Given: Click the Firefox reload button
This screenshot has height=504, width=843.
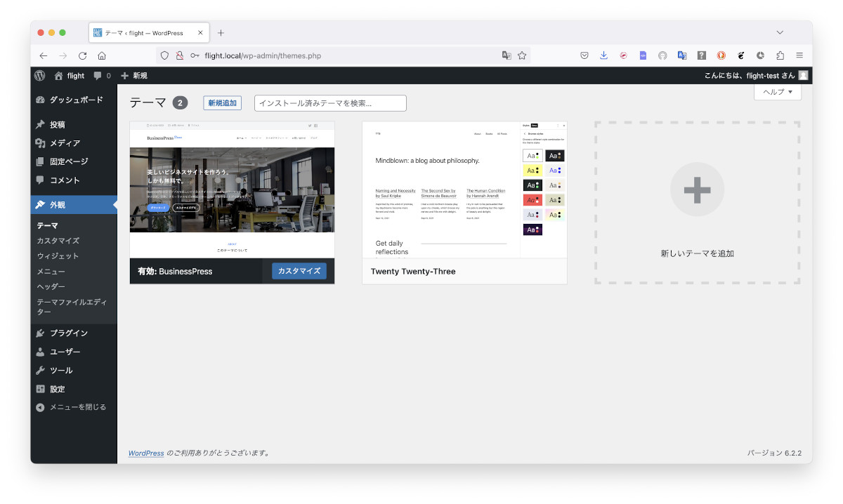Looking at the screenshot, I should coord(82,55).
